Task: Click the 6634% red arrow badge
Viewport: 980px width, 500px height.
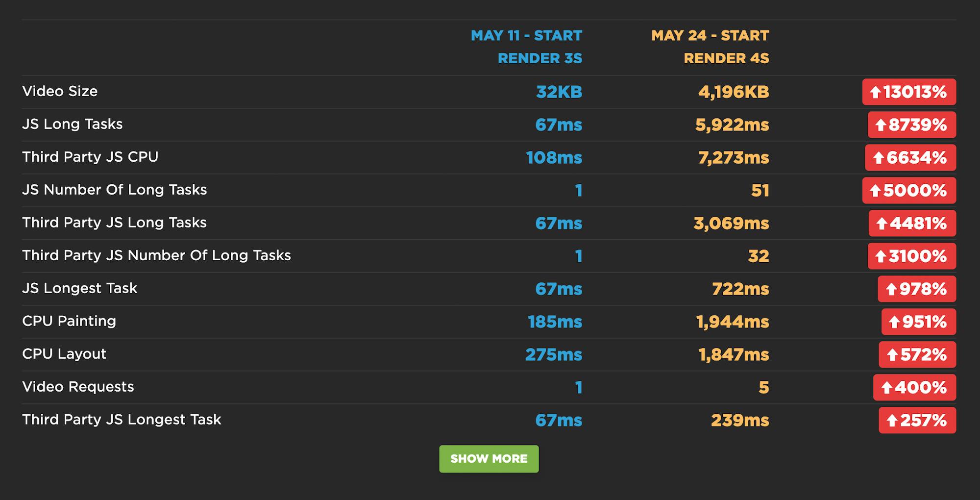Action: [910, 158]
